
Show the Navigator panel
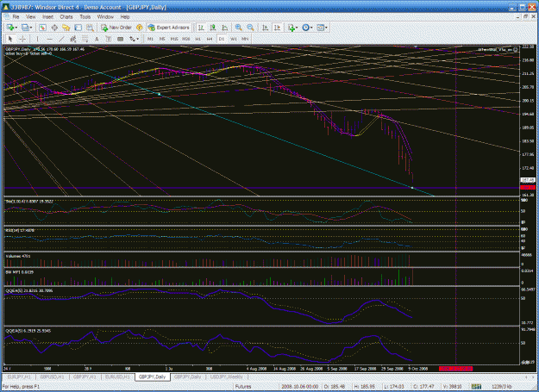[66, 28]
